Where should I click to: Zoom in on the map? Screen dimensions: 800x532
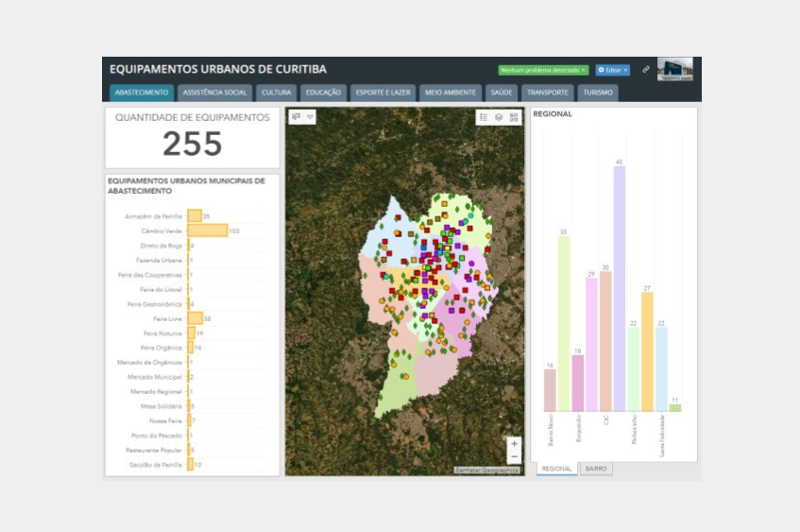[x=514, y=443]
